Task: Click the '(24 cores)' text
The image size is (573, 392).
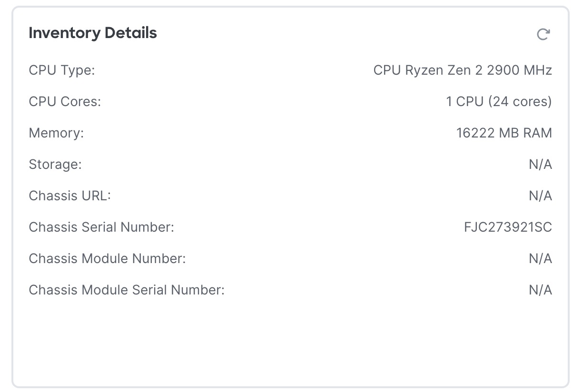Action: click(520, 102)
